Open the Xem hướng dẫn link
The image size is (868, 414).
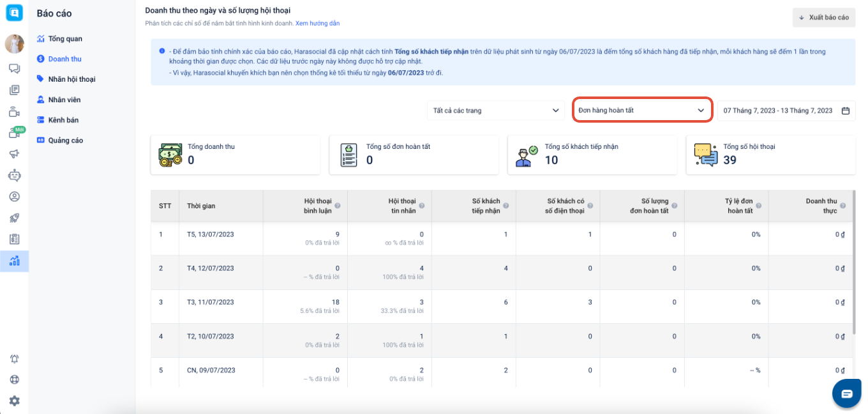317,24
